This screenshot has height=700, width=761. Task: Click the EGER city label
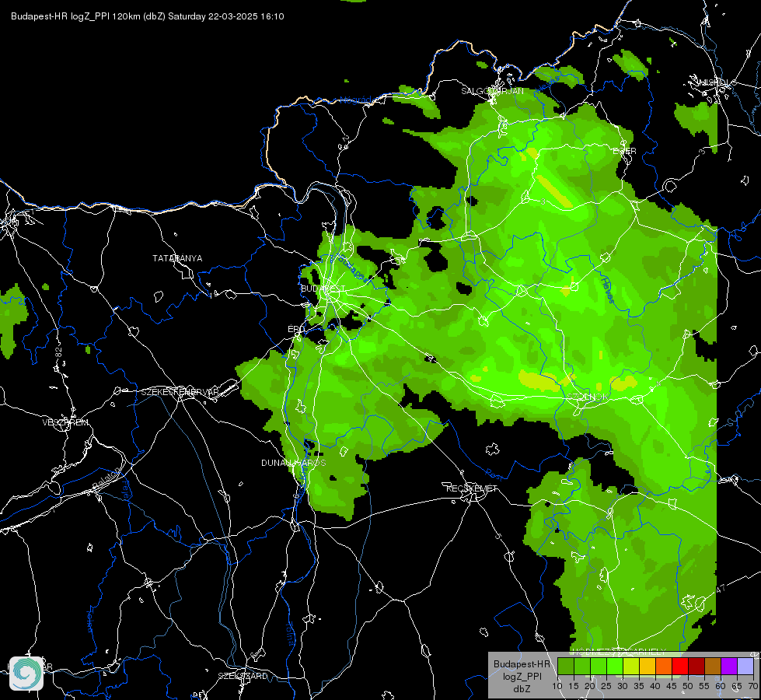tap(625, 151)
